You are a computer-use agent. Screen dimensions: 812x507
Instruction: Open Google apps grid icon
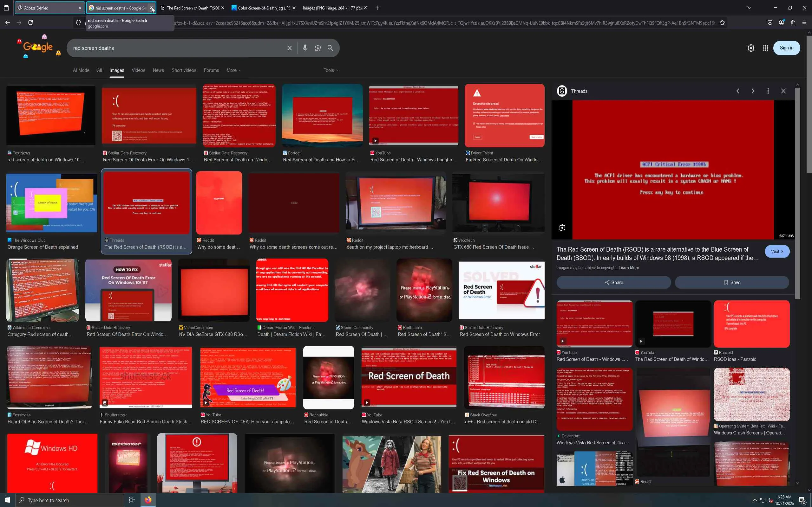(x=765, y=48)
